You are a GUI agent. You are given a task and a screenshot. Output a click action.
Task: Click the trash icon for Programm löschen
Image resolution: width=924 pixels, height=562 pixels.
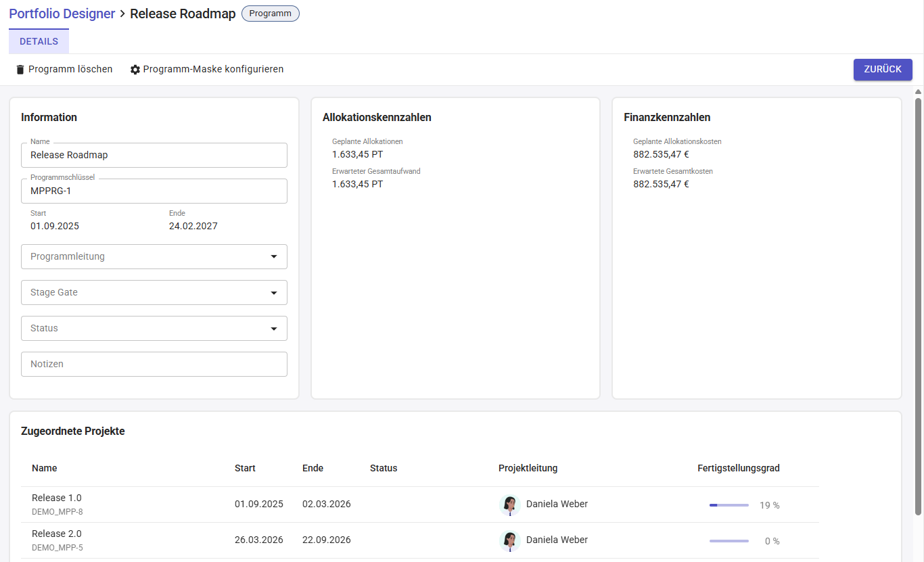click(x=20, y=70)
